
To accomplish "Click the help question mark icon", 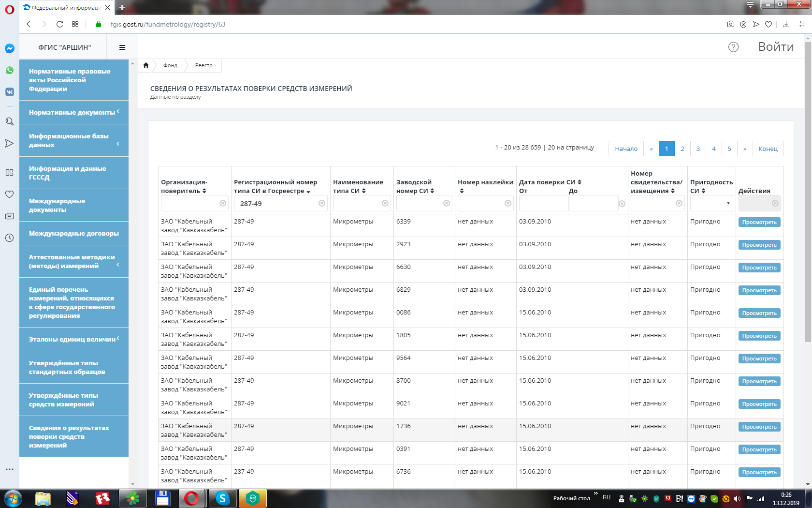I will point(733,47).
